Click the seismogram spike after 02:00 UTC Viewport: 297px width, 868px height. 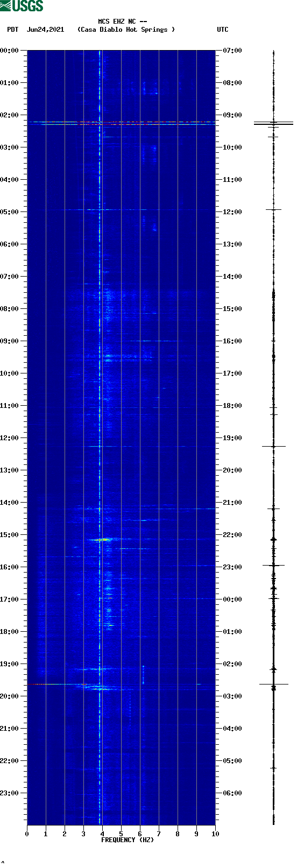(273, 684)
